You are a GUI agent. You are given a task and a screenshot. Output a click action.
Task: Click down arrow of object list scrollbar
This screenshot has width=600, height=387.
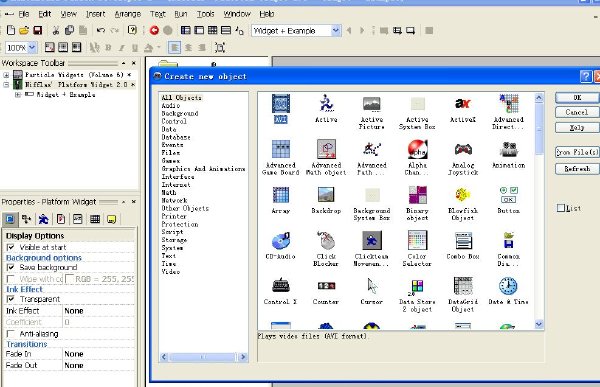point(539,324)
